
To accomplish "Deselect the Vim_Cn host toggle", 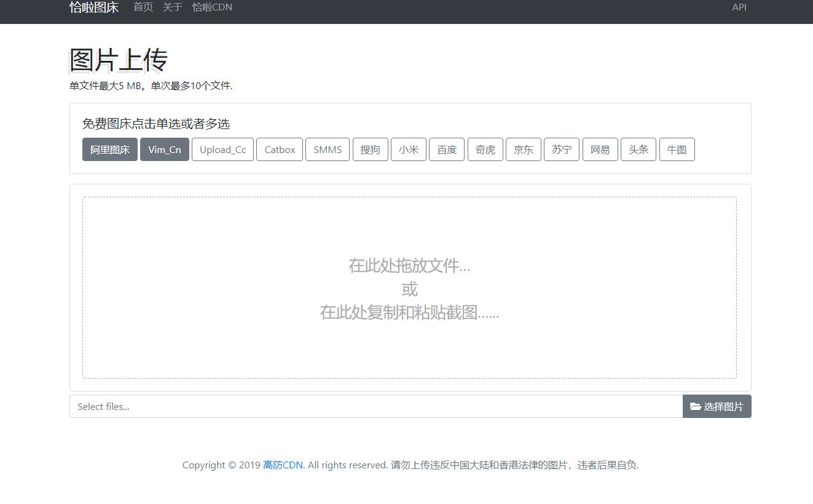I will click(x=165, y=149).
